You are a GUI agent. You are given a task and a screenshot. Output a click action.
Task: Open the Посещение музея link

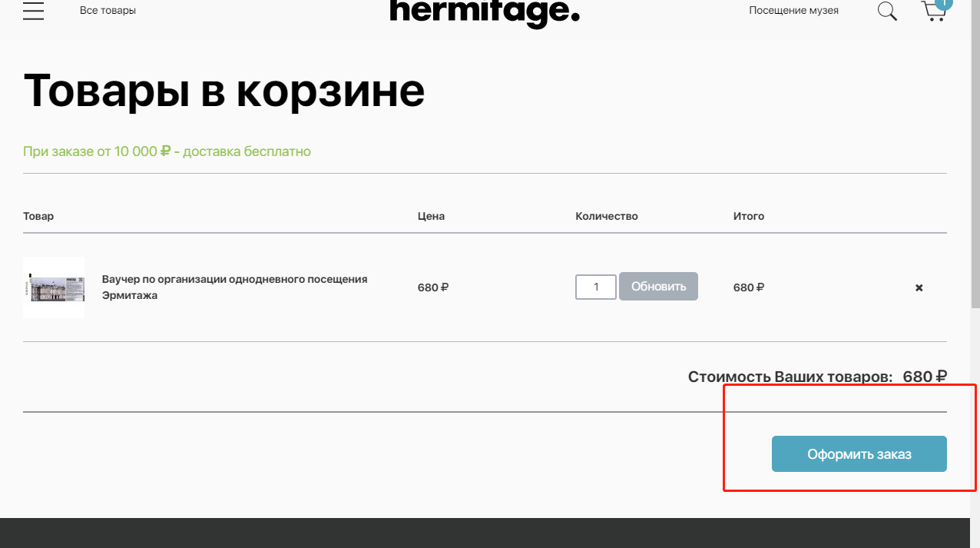[x=793, y=11]
